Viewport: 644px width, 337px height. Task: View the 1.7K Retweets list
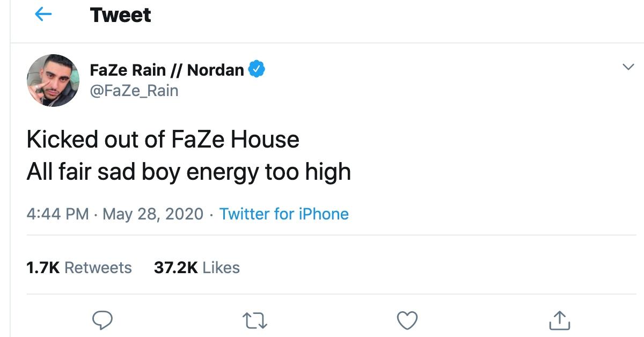78,268
